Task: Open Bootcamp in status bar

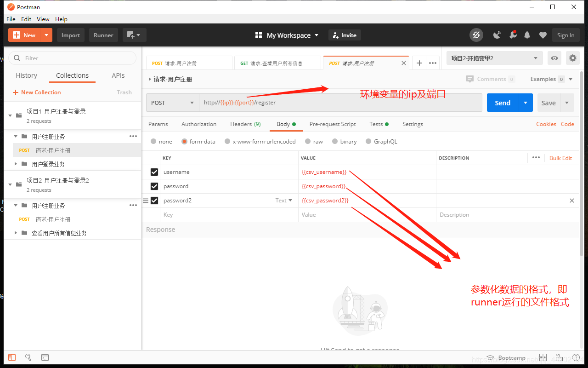Action: coord(507,358)
